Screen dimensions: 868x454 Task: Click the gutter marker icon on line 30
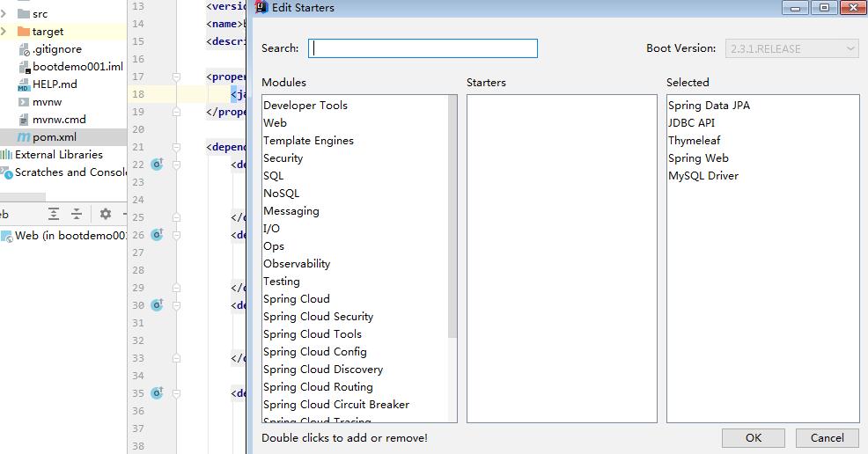click(158, 305)
